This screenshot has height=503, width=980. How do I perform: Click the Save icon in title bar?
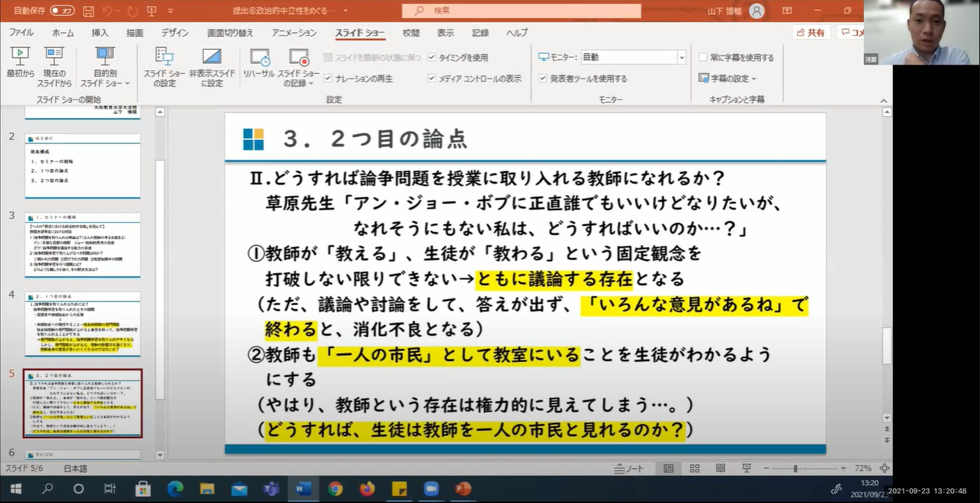89,11
